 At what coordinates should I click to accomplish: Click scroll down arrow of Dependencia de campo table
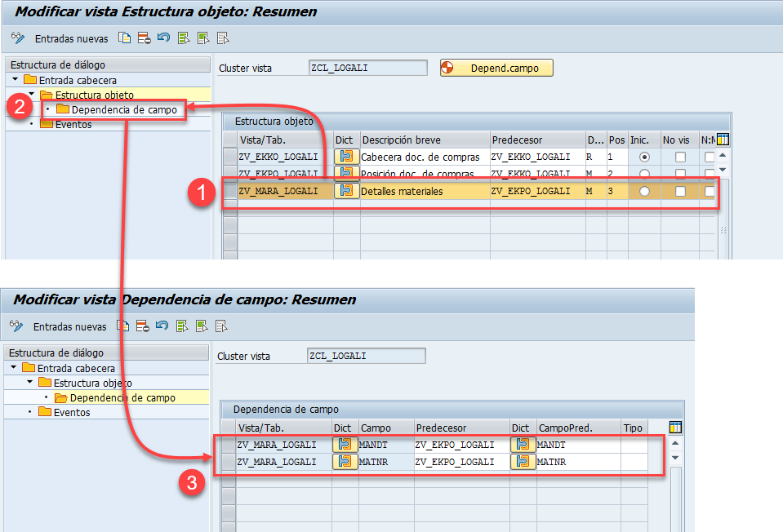675,458
